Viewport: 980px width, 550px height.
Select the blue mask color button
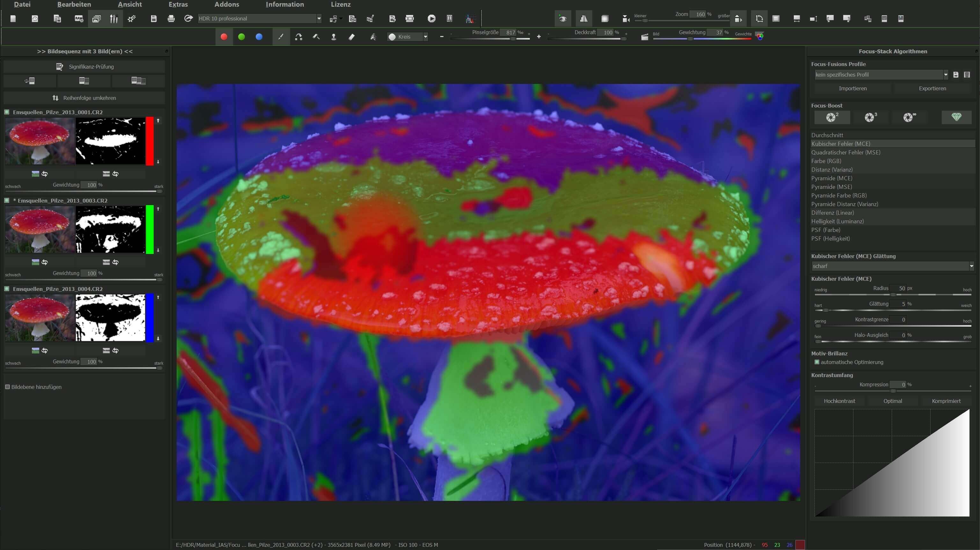point(259,37)
